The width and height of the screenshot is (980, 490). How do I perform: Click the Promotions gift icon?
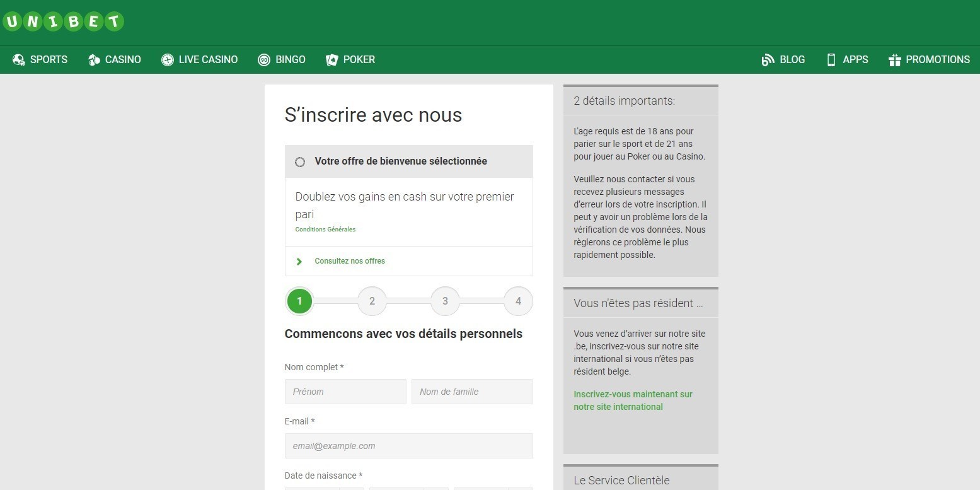(x=894, y=60)
